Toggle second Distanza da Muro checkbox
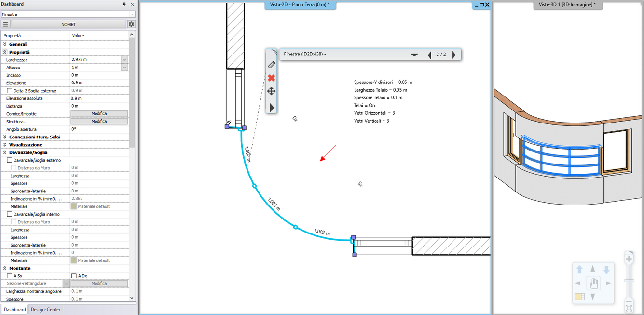 pyautogui.click(x=14, y=222)
